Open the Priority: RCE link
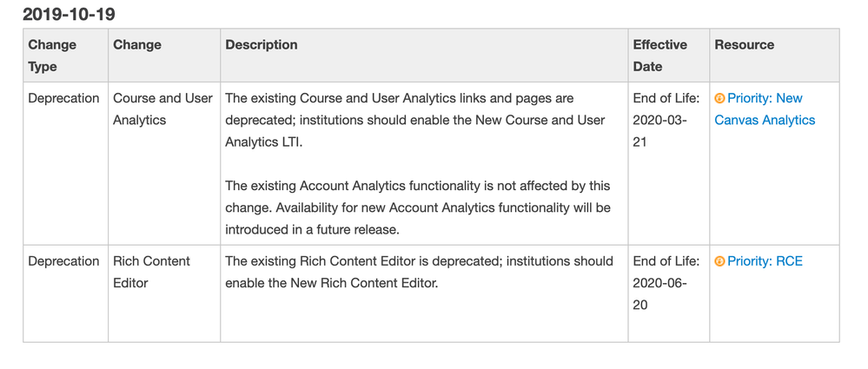 point(765,261)
